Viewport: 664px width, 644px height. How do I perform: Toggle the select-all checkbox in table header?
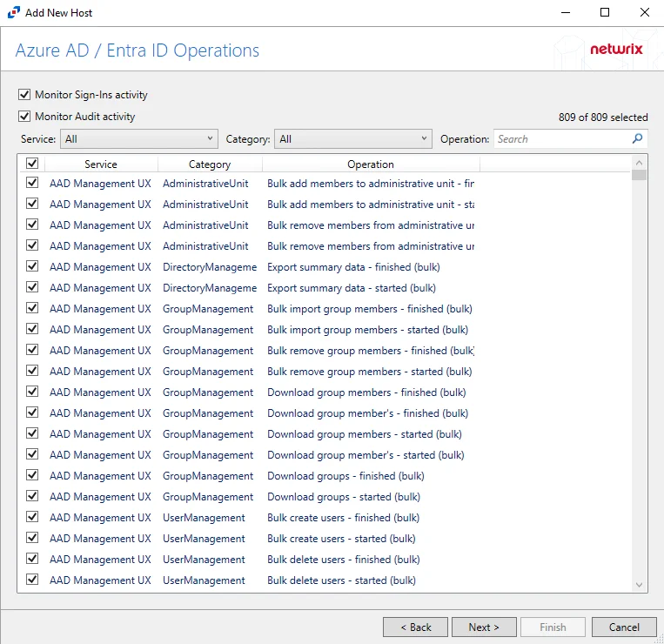click(x=32, y=164)
